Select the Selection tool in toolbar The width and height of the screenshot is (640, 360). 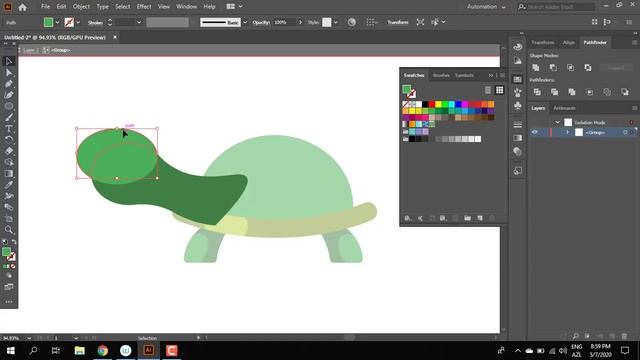pyautogui.click(x=9, y=61)
